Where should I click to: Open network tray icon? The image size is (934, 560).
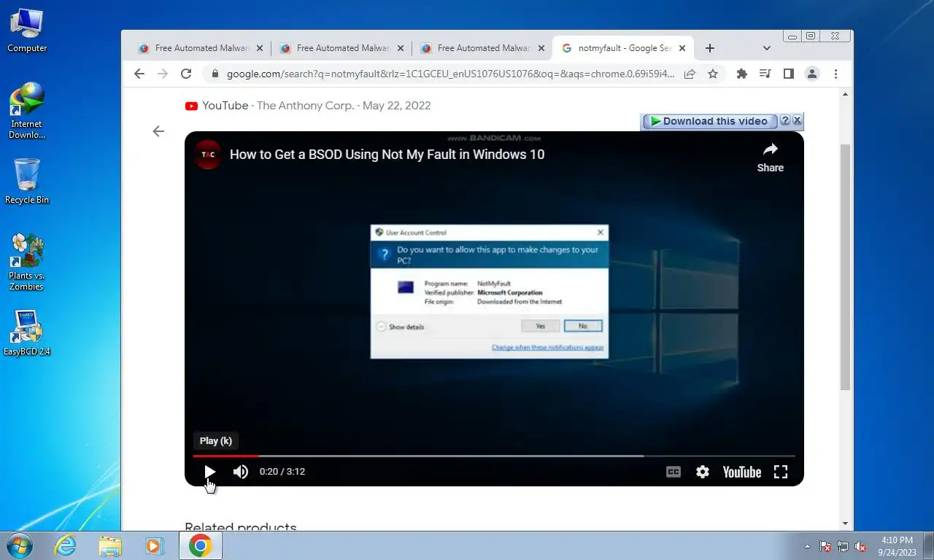843,546
